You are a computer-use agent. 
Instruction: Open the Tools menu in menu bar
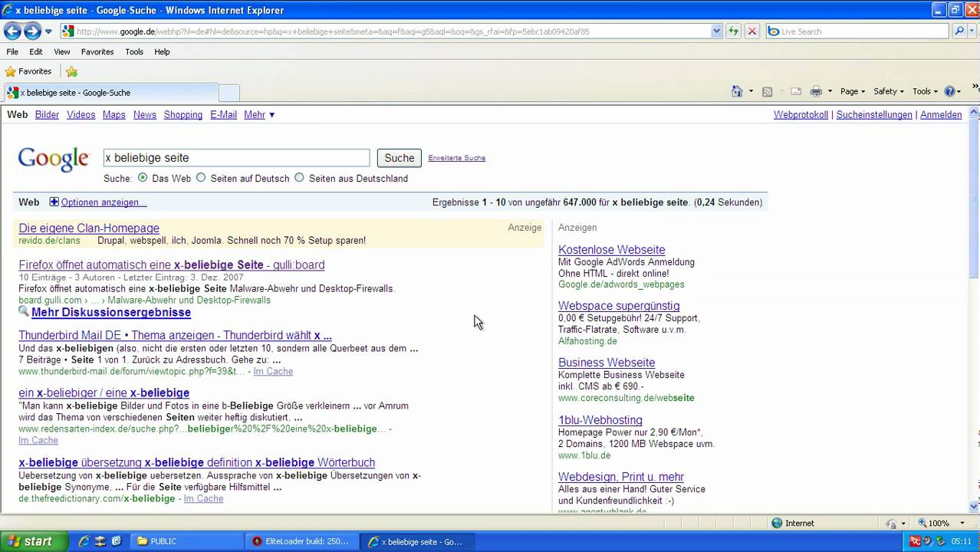coord(134,51)
